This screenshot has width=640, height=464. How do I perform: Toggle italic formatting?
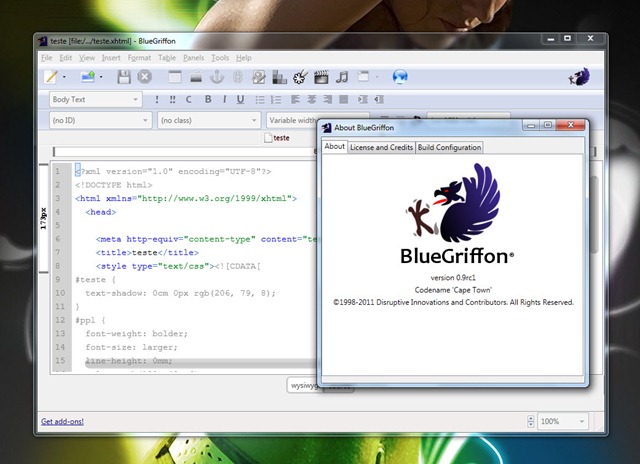[224, 100]
